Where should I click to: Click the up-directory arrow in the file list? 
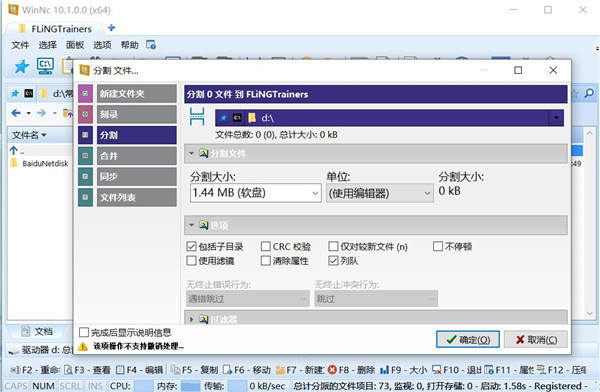point(14,150)
